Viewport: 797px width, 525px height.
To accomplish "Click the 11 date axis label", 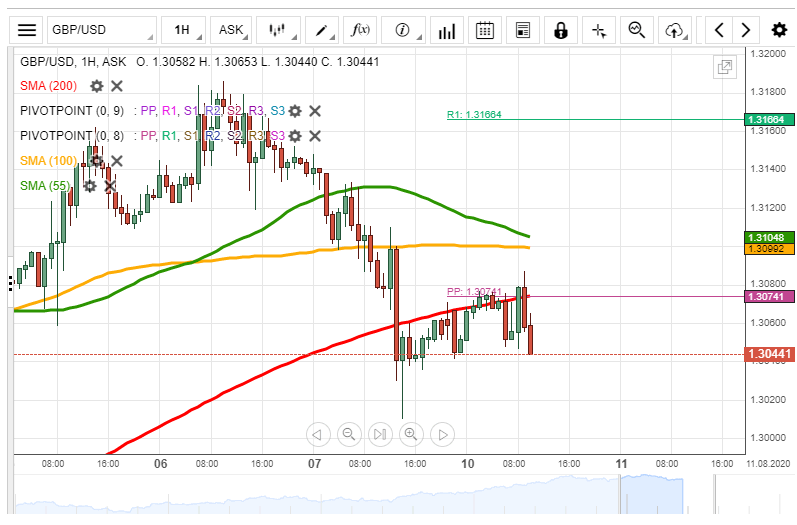I will [x=621, y=464].
